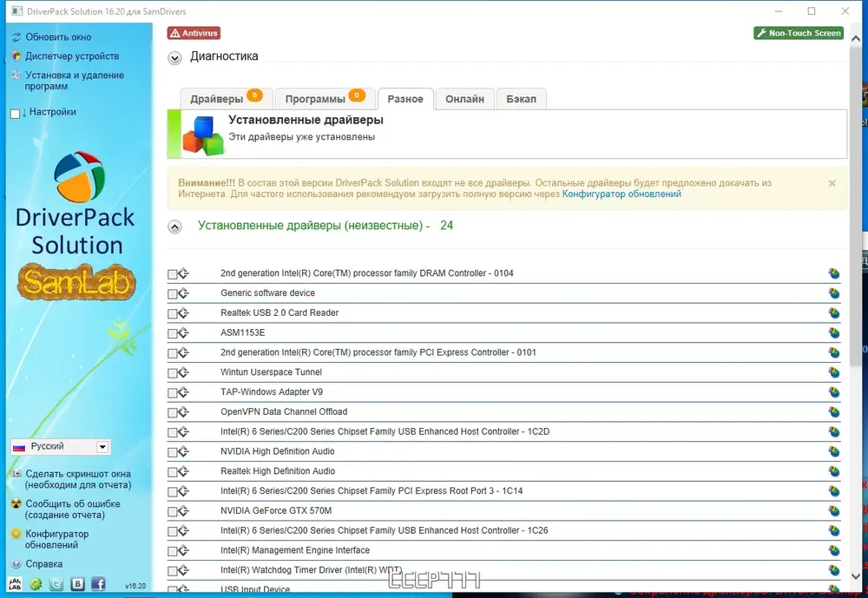Click the web search icon for Realtek High Definition Audio
This screenshot has height=598, width=868.
(833, 471)
